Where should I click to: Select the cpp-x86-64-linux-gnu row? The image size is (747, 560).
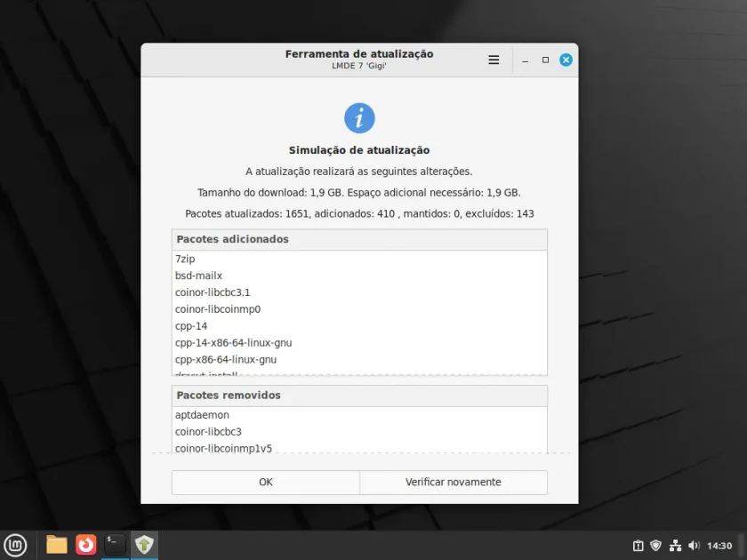[x=359, y=359]
